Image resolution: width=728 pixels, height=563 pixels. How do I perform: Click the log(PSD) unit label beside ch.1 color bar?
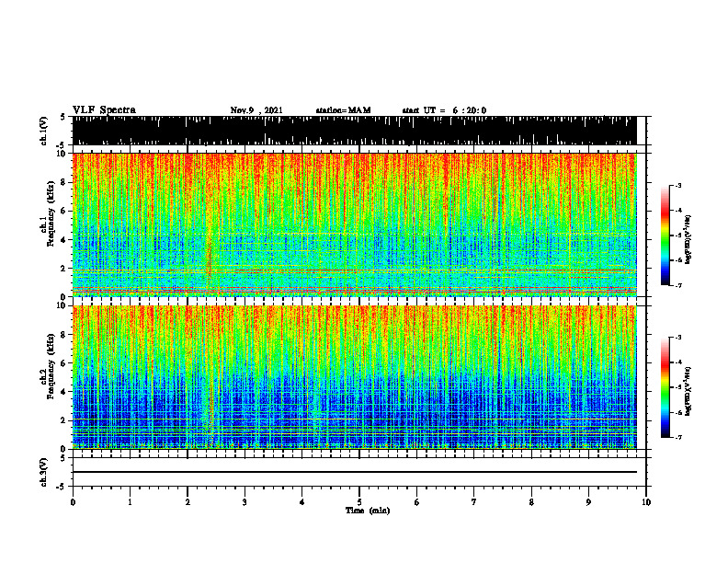tap(688, 239)
